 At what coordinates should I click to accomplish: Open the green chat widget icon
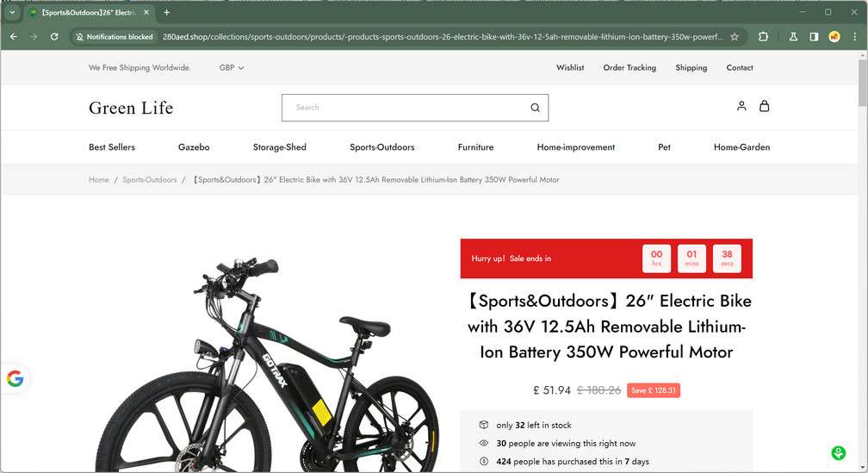[x=839, y=453]
